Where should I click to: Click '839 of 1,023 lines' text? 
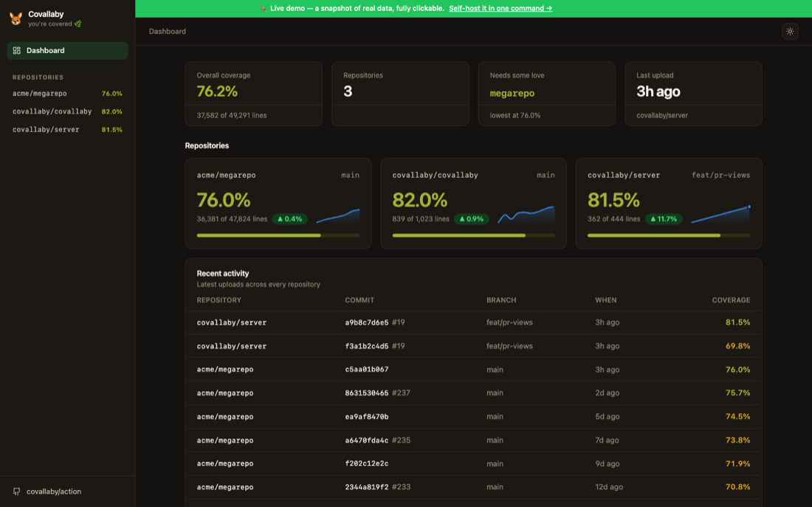pyautogui.click(x=421, y=219)
